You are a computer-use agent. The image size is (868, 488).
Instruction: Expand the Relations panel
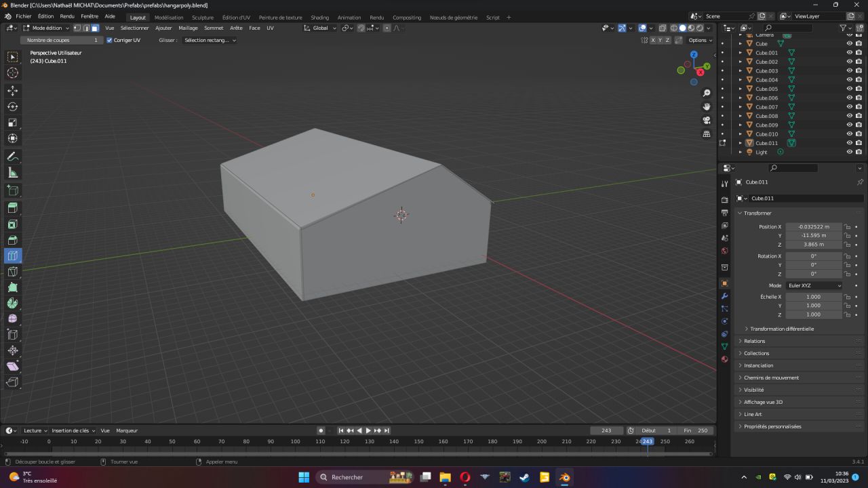[754, 341]
